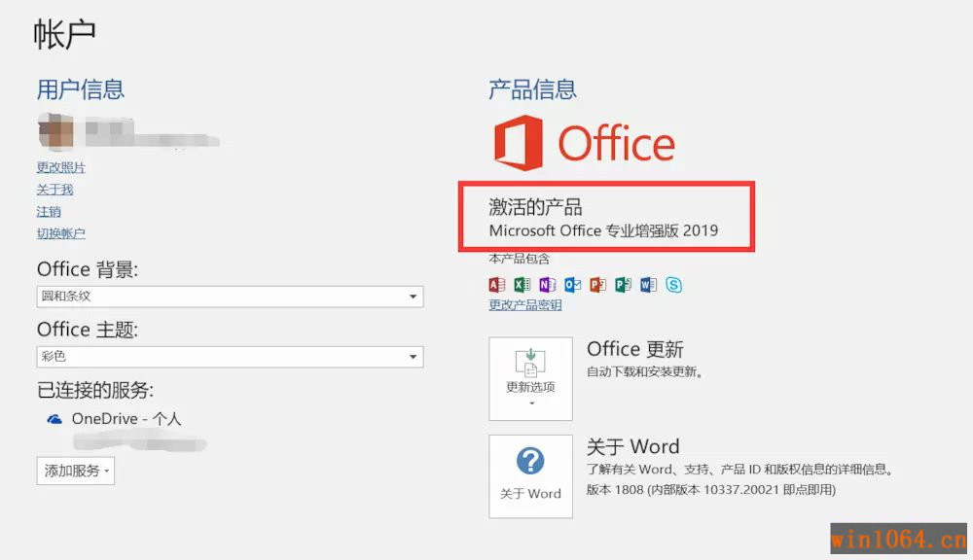
Task: Click the 激活的产品 text
Action: point(535,206)
